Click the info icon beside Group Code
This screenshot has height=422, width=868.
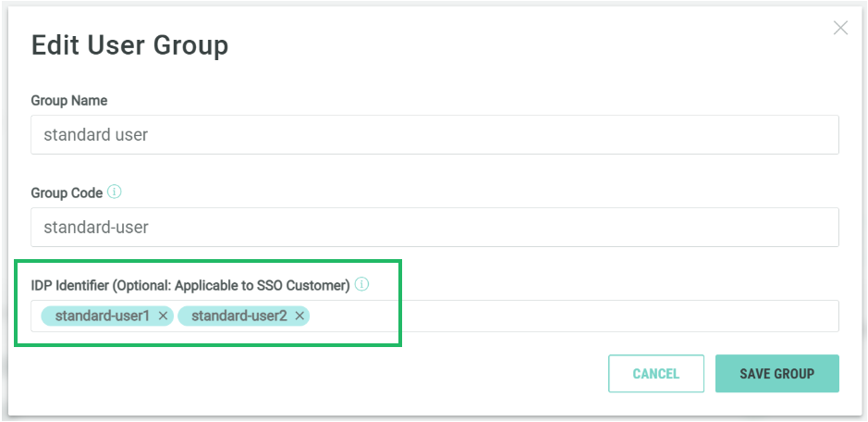pyautogui.click(x=115, y=192)
